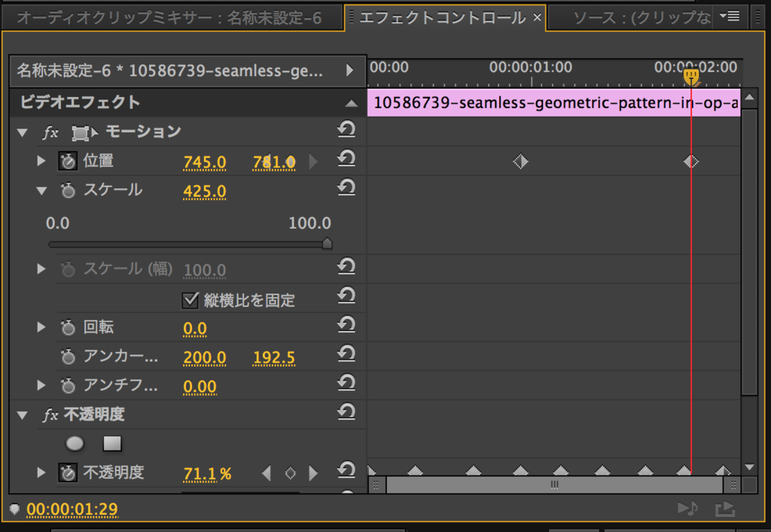771x532 pixels.
Task: Edit アンカー X value 200.0
Action: [205, 357]
